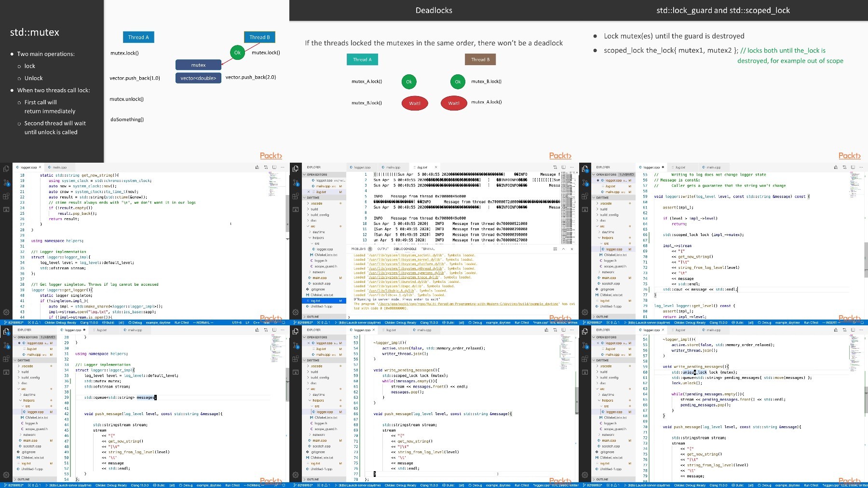
Task: Open the Test panel icon in the get_now_string frame
Action: [x=6, y=209]
